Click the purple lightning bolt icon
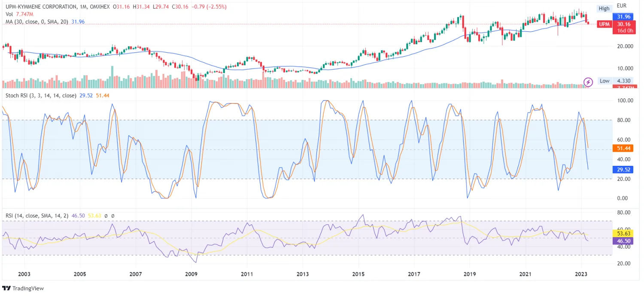Screen dimensions: 644x296 [x=588, y=82]
